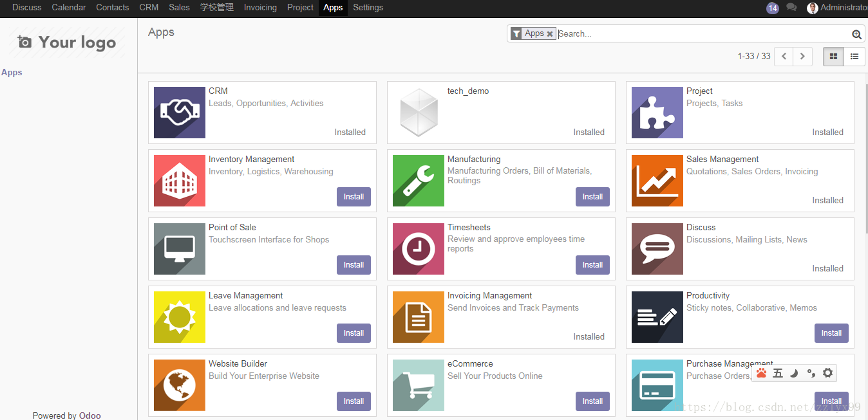Open the CRM handshake app icon

click(x=180, y=113)
